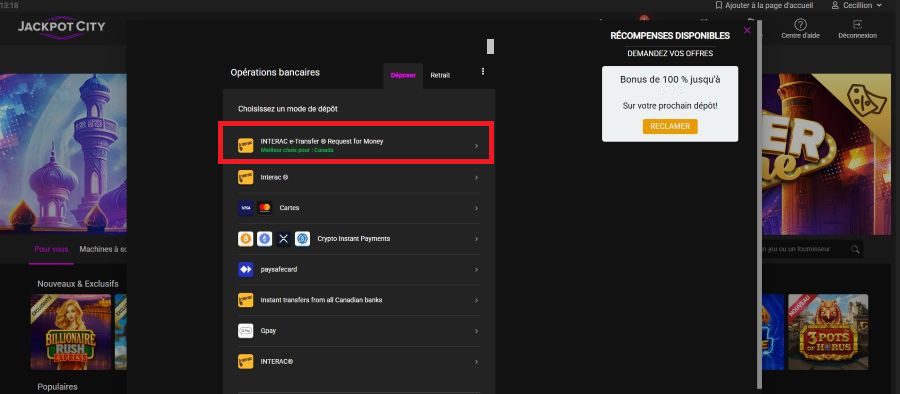Click Ajouter à la page d'accueil link
The height and width of the screenshot is (394, 900).
pos(757,5)
